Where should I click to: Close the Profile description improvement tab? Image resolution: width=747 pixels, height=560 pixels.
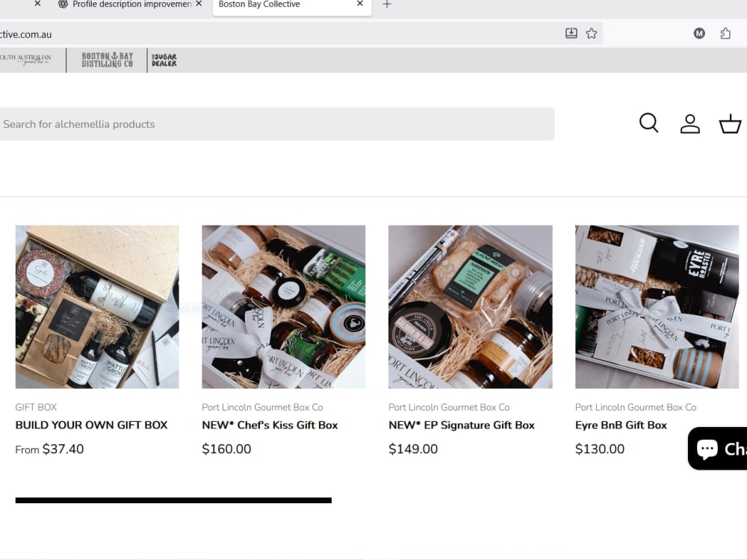pyautogui.click(x=199, y=4)
